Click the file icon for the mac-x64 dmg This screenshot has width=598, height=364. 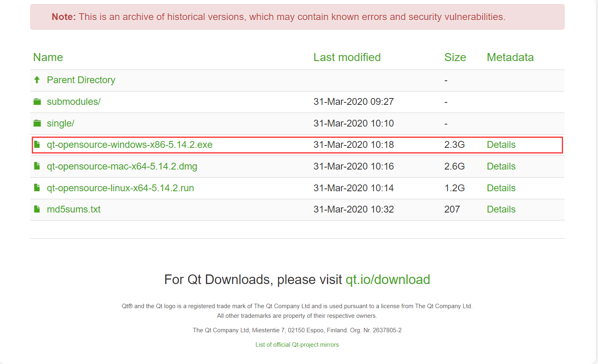point(37,166)
